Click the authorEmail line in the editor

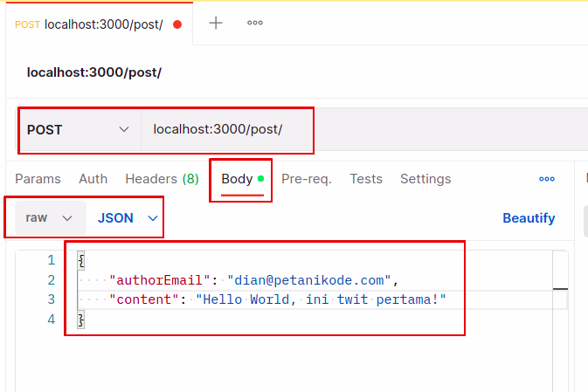coord(253,280)
